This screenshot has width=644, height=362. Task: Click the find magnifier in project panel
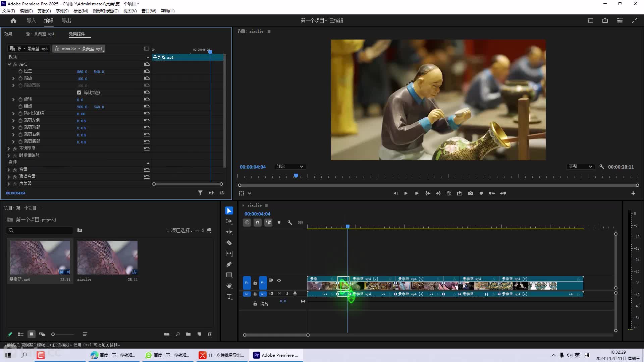point(178,334)
